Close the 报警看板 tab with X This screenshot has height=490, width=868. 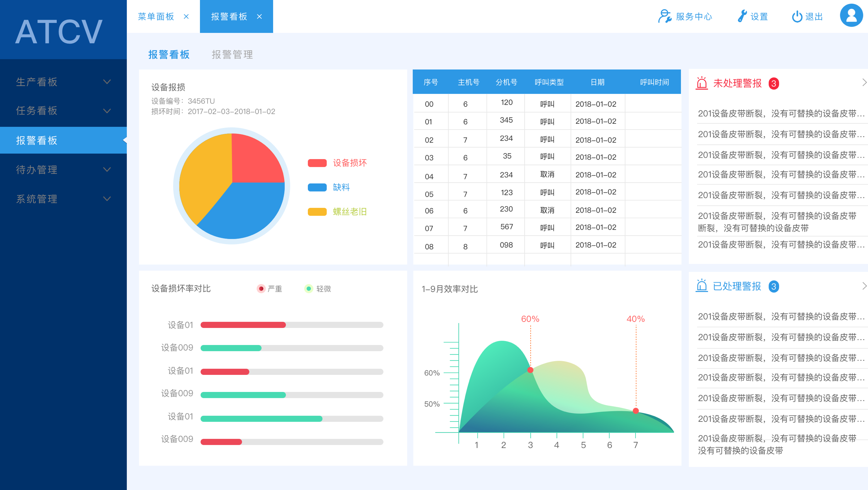(259, 16)
